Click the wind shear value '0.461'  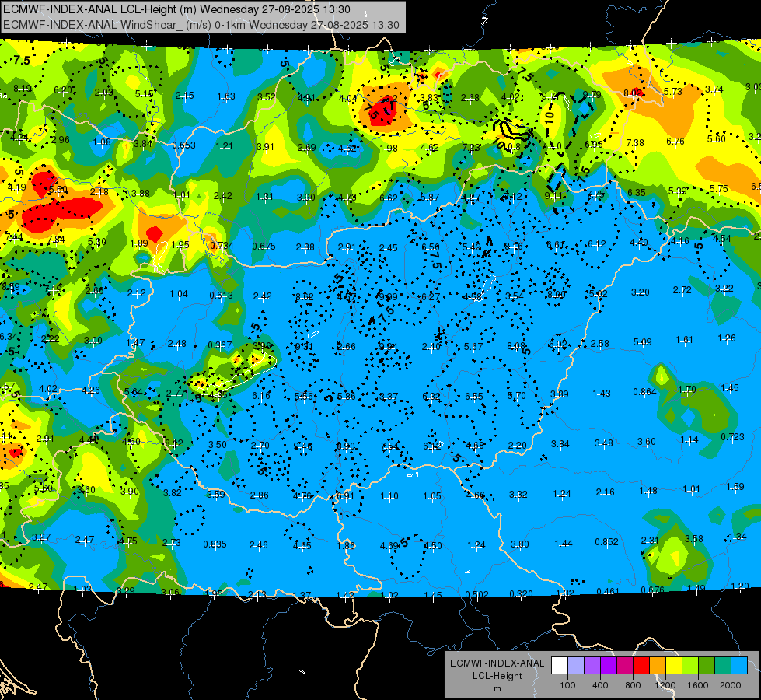point(608,592)
